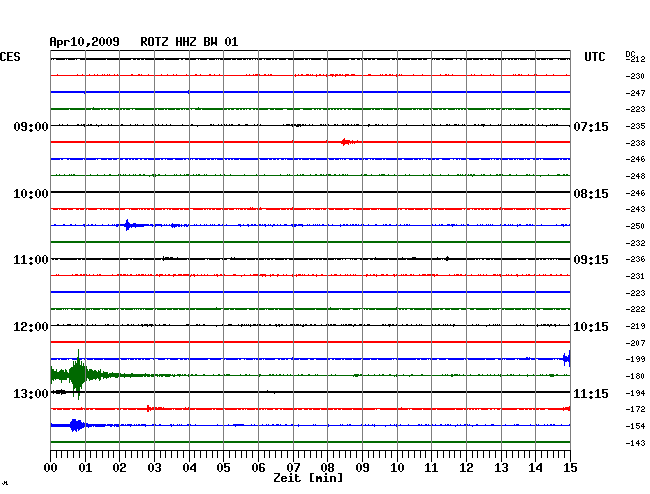Screen dimensions: 650x494
Task: Click the DC value -230
Action: coord(635,76)
